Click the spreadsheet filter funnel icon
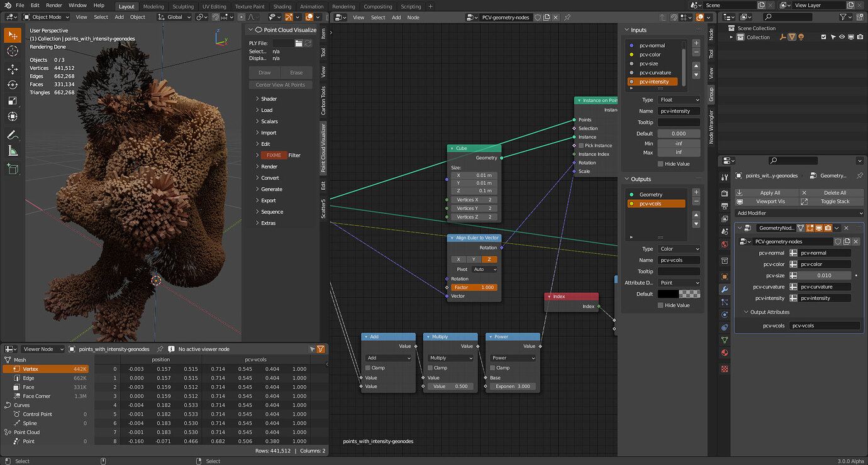The width and height of the screenshot is (868, 465). coord(321,349)
